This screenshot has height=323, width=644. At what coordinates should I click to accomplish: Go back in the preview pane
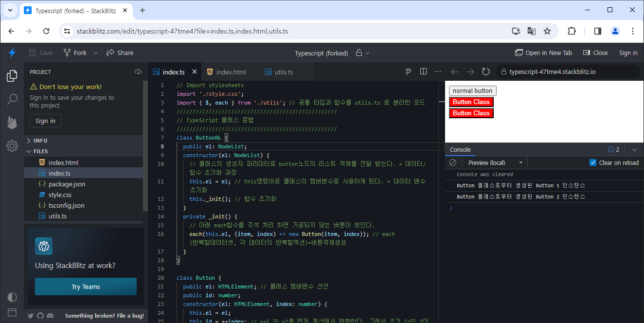click(455, 72)
